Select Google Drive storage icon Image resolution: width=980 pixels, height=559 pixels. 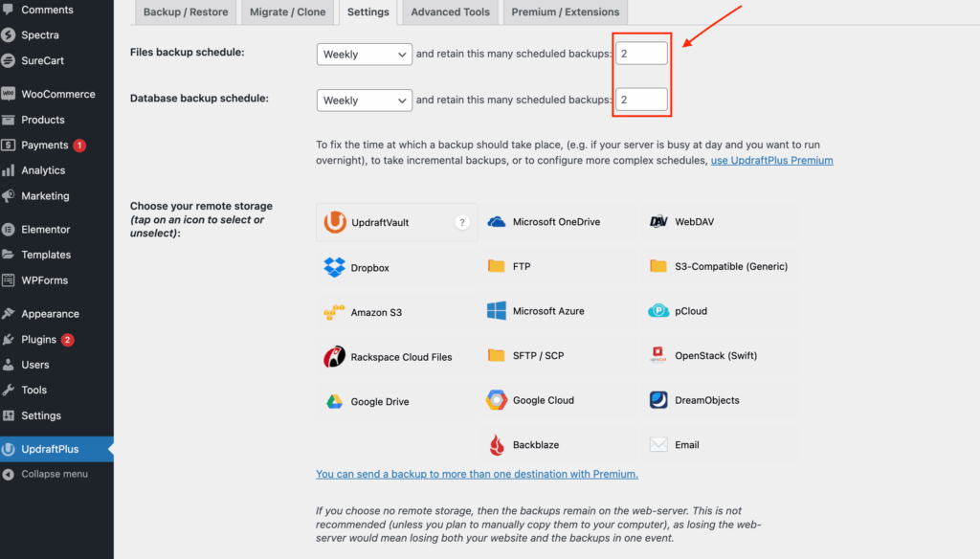pos(334,401)
